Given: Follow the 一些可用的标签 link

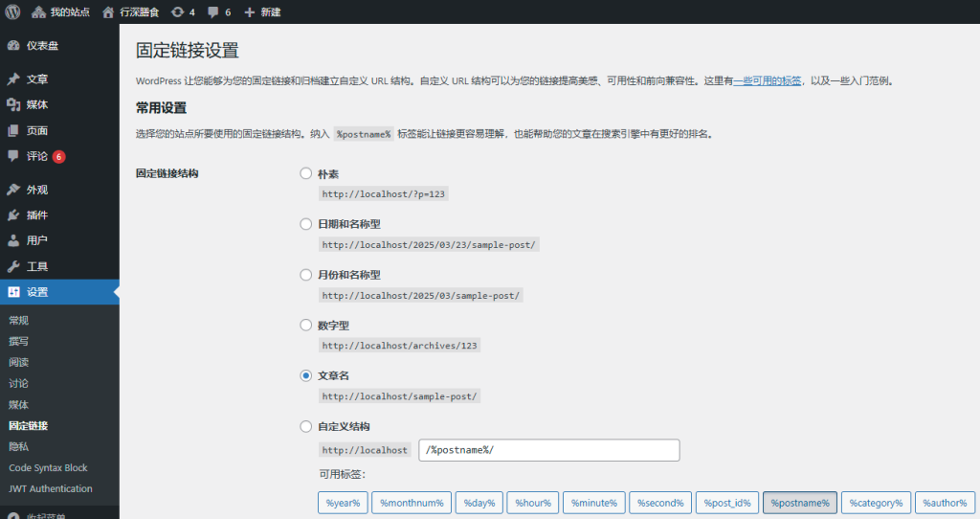Looking at the screenshot, I should (767, 80).
